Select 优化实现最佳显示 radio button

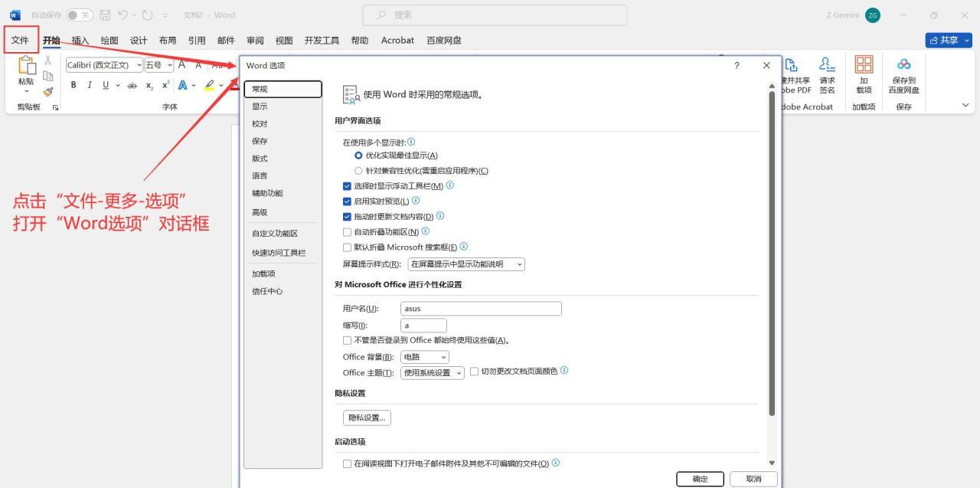coord(358,156)
